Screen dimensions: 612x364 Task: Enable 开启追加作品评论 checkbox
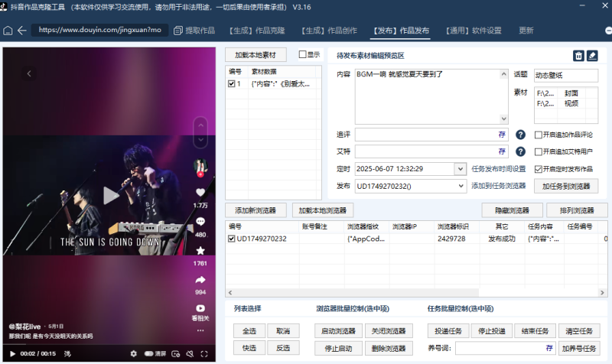tap(539, 135)
